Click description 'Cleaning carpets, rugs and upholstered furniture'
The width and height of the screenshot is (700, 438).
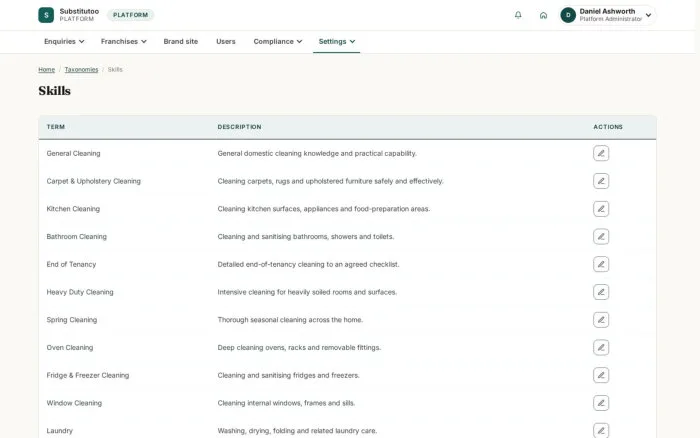point(330,181)
